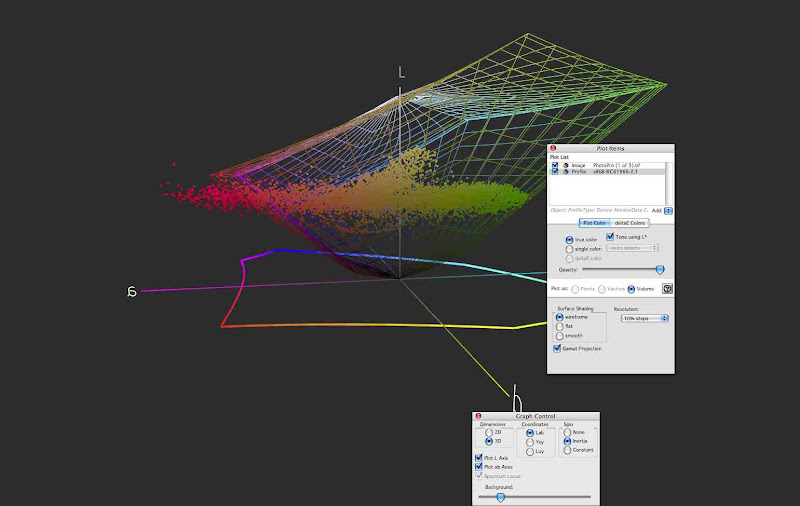Select Luv coordinates
The height and width of the screenshot is (506, 800).
click(x=530, y=452)
